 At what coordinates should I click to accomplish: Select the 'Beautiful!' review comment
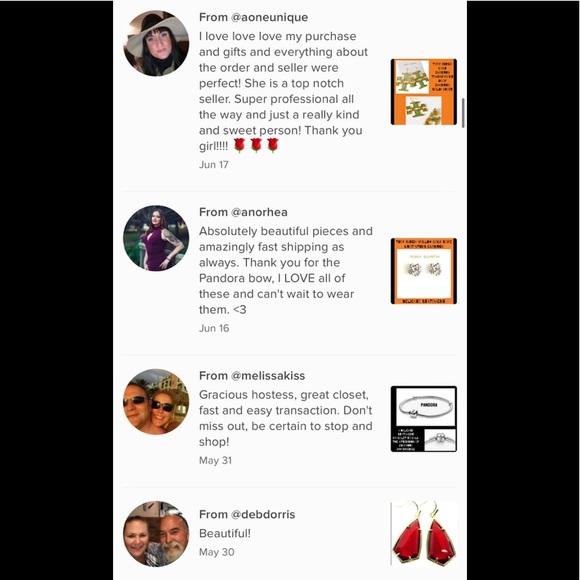225,533
